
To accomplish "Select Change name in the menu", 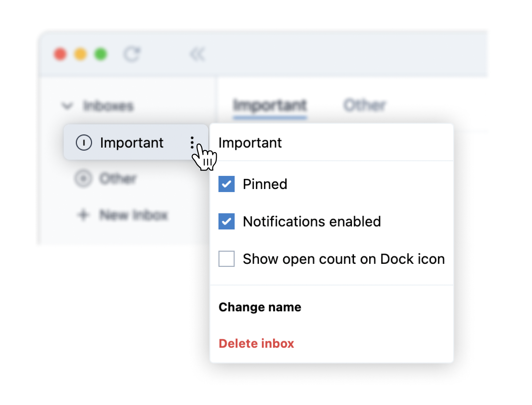I will 260,307.
